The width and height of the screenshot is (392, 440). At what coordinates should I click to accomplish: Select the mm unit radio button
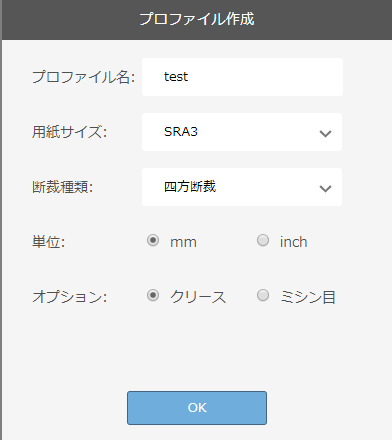tap(153, 240)
